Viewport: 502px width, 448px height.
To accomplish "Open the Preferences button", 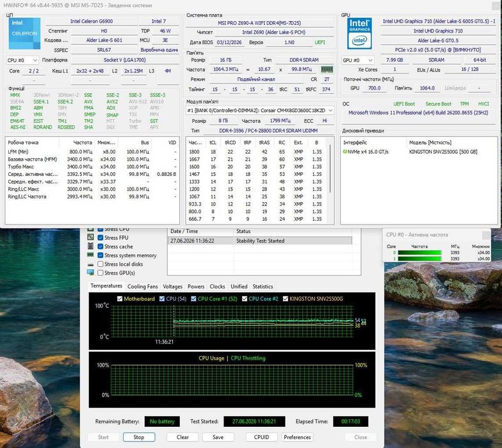I will [x=297, y=437].
